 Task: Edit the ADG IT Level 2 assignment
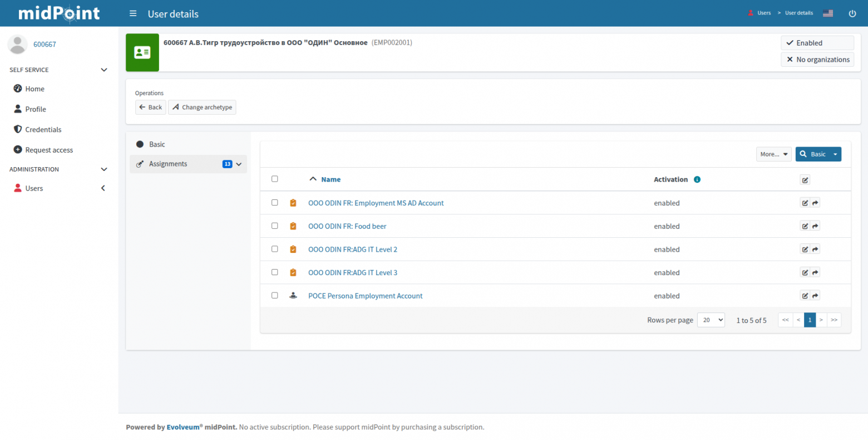point(805,249)
